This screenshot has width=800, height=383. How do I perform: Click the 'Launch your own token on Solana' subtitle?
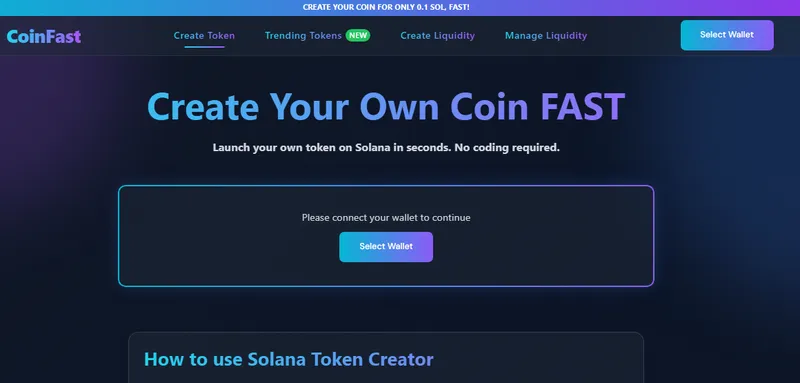[x=386, y=148]
